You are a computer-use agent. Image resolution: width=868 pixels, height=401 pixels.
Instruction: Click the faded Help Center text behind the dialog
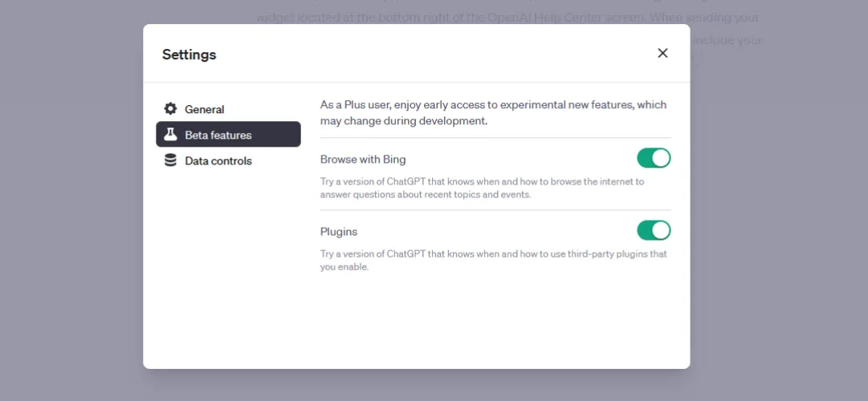506,16
